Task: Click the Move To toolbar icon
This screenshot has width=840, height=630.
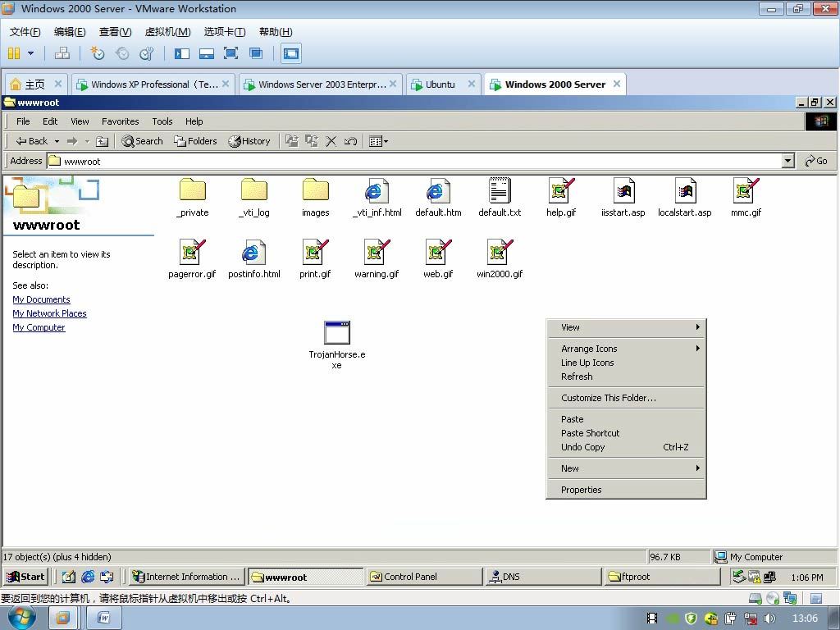Action: (x=292, y=141)
